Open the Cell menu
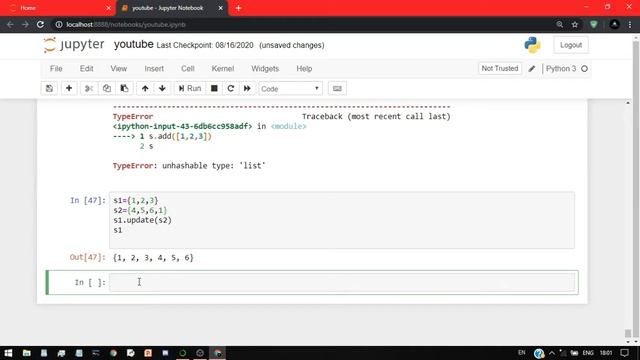Viewport: 640px width, 360px height. click(188, 69)
